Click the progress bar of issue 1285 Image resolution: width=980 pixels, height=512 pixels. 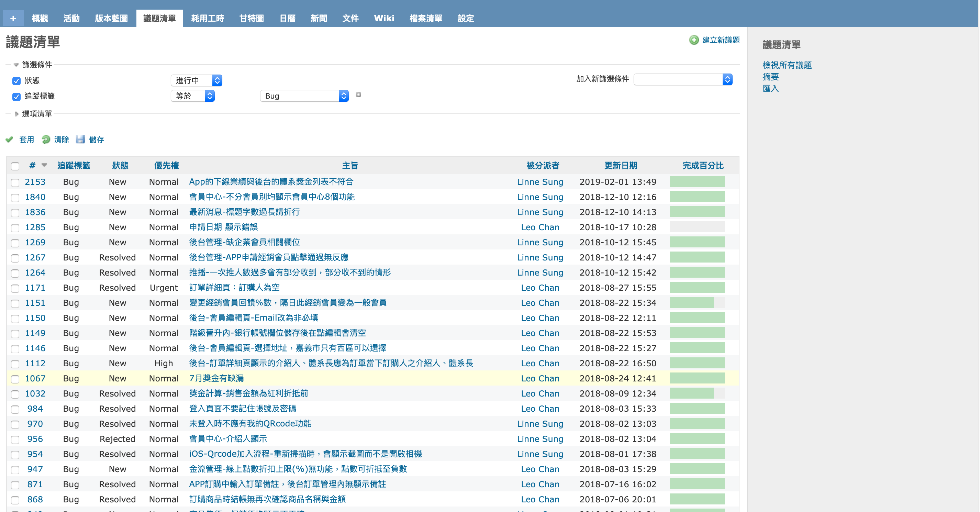click(x=697, y=227)
